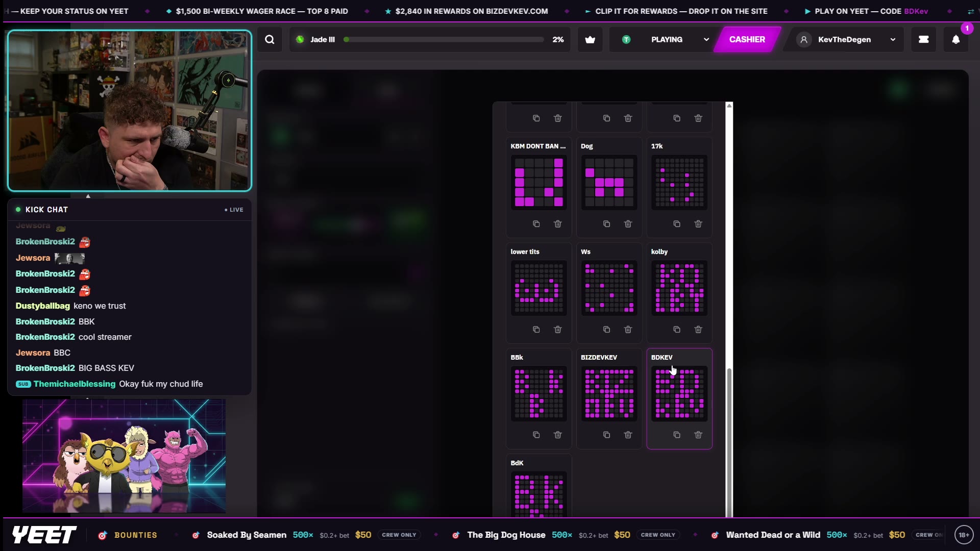Select the lower tits pattern grid
The height and width of the screenshot is (551, 980).
539,288
